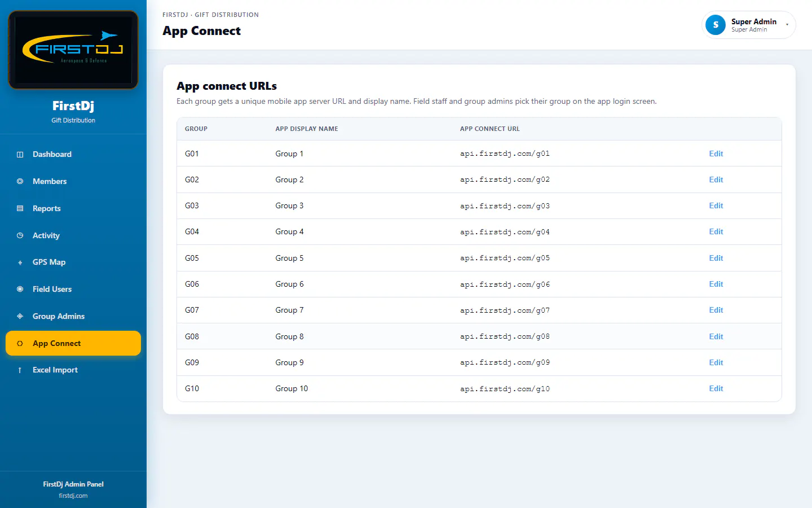The height and width of the screenshot is (508, 812).
Task: Click the FirstDj Admin Panel footer text
Action: [73, 484]
